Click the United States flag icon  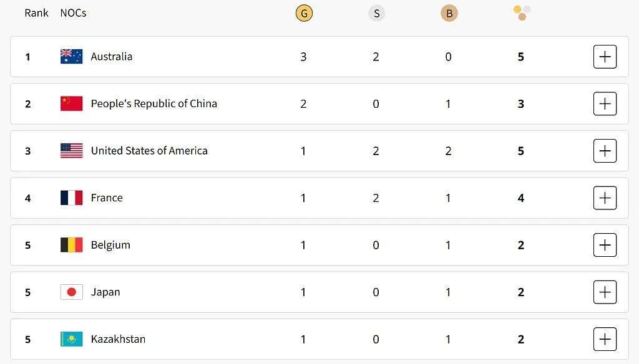click(x=71, y=151)
